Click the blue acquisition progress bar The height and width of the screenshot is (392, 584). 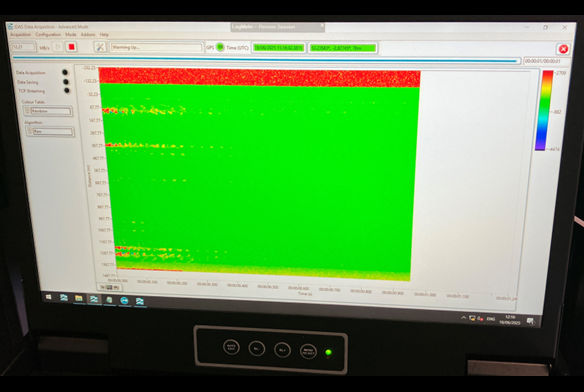[266, 59]
